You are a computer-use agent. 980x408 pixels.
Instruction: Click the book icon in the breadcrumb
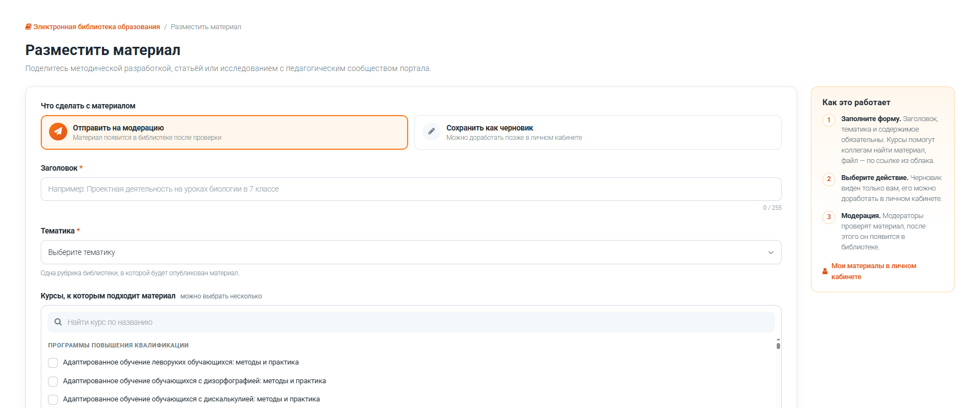[x=28, y=27]
